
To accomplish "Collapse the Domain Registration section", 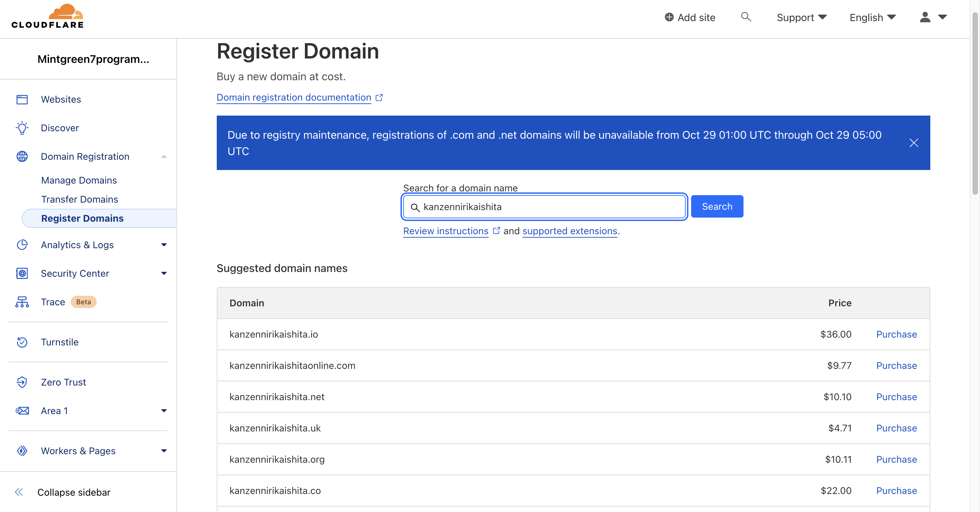I will tap(164, 157).
